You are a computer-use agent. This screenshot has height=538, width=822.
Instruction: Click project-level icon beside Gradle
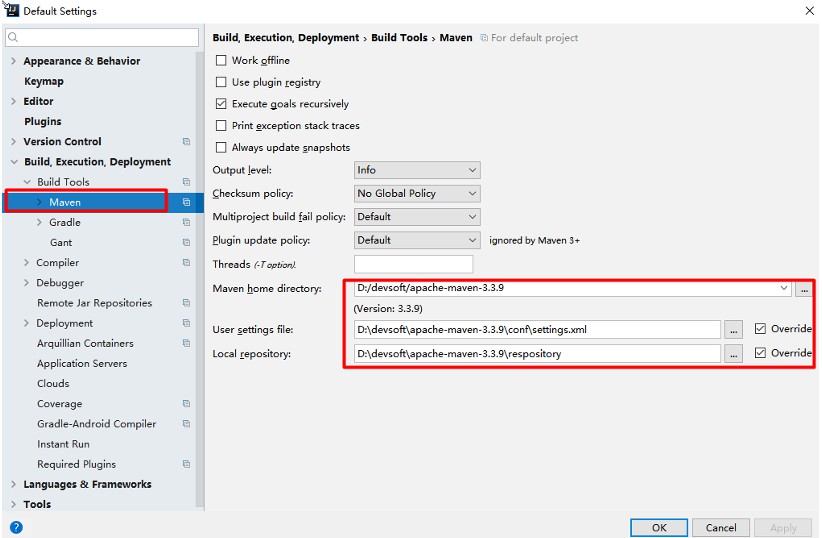(186, 222)
